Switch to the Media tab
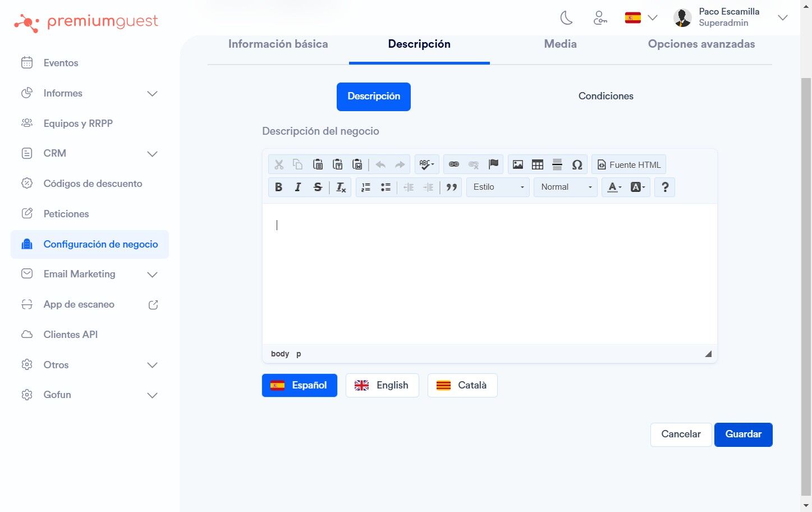812x512 pixels. coord(560,44)
